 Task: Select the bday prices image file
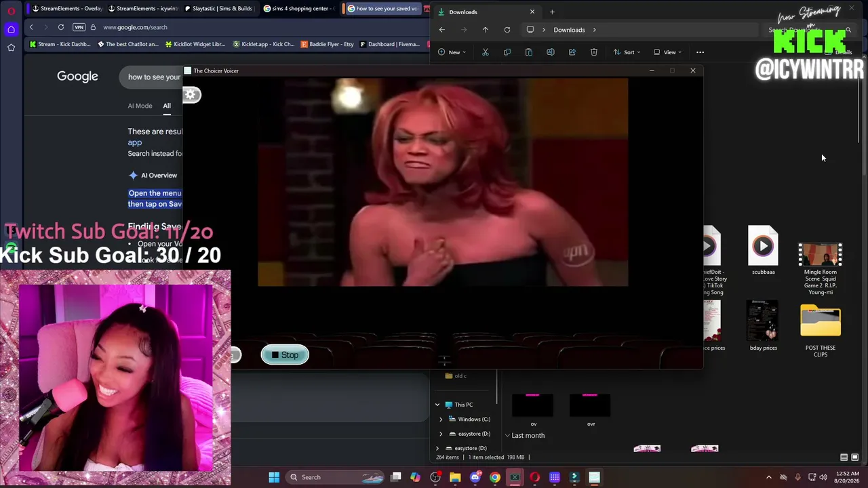(x=763, y=327)
